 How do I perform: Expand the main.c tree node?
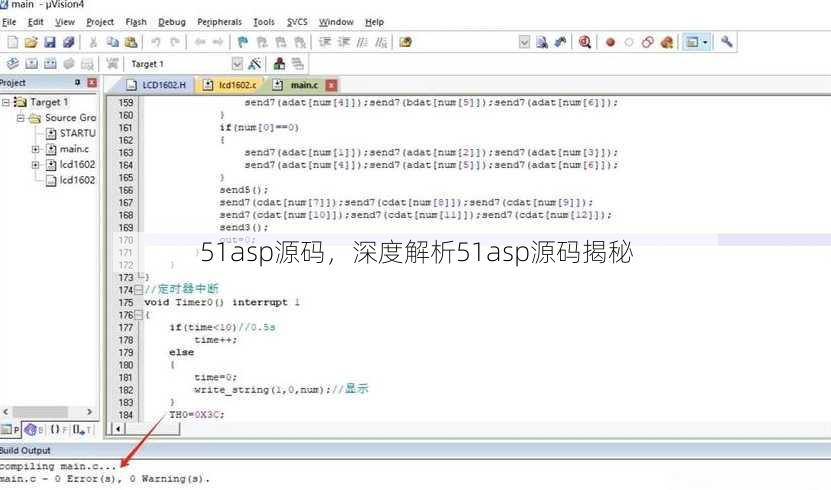pos(36,149)
